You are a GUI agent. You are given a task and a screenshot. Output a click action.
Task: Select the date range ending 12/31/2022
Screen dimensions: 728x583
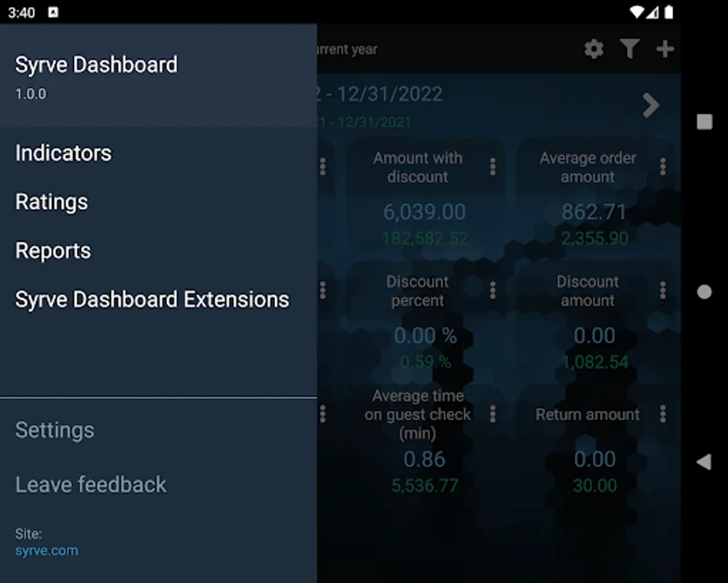(x=380, y=94)
